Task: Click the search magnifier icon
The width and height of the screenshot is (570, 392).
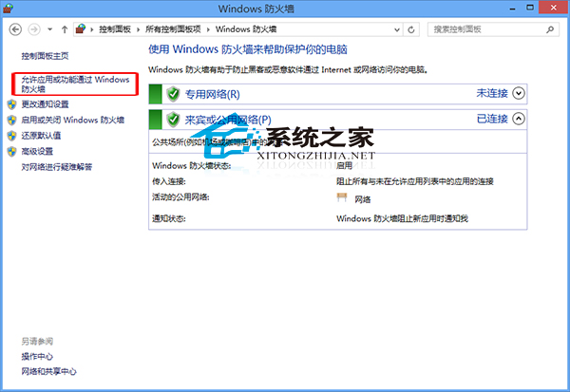Action: [550, 29]
